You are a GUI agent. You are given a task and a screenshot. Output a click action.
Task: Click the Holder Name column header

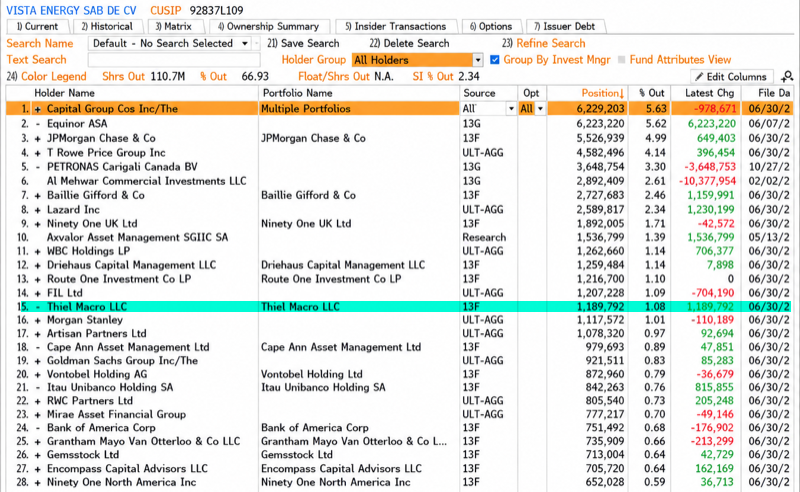(x=64, y=93)
